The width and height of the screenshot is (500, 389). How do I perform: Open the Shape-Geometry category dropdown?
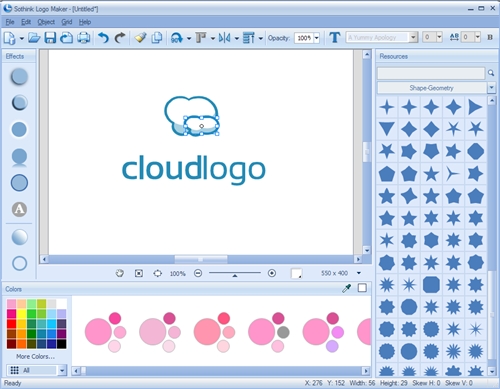pos(491,88)
